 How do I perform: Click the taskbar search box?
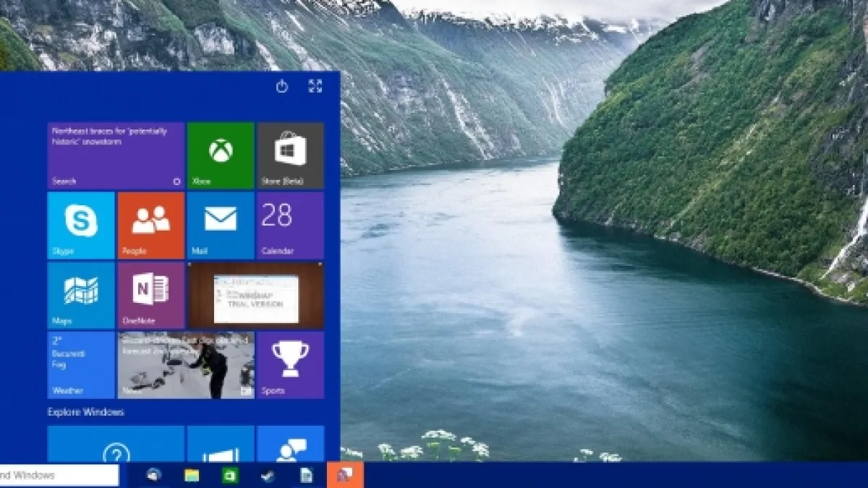tap(58, 475)
